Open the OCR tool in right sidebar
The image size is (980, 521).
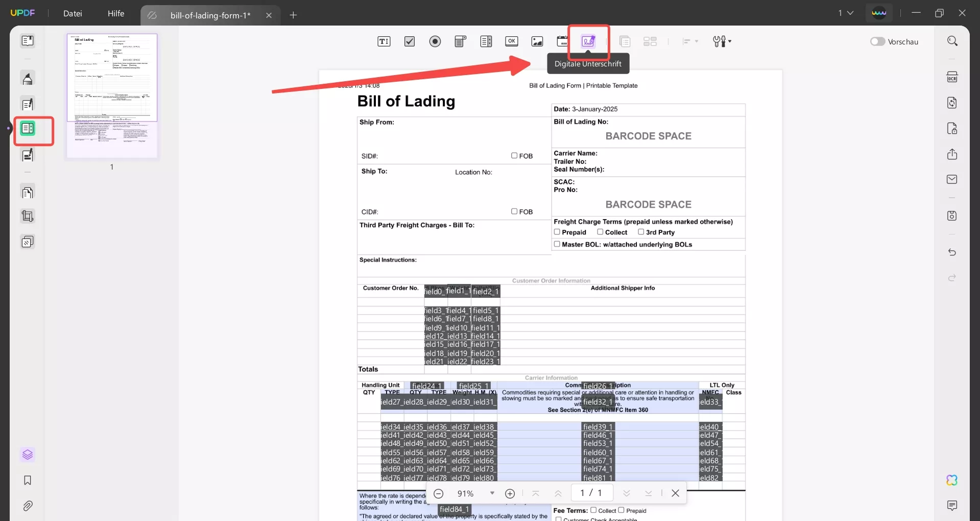(952, 77)
